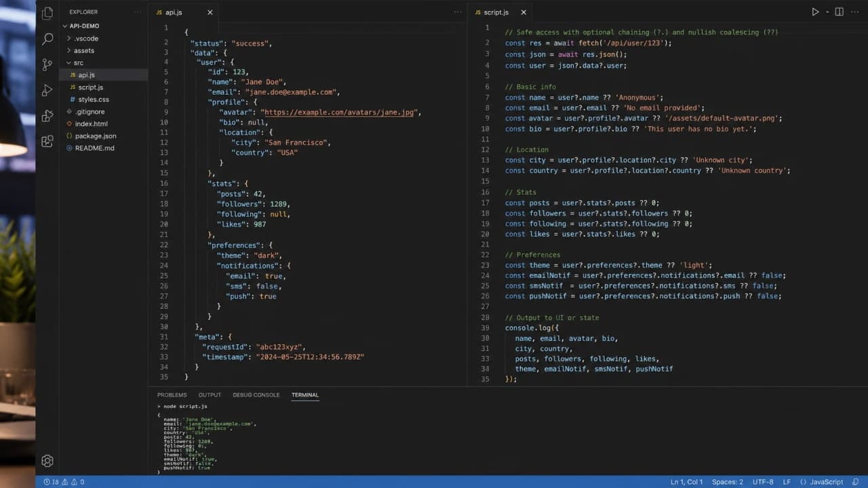
Task: Click the console.log line in script.js
Action: 532,328
